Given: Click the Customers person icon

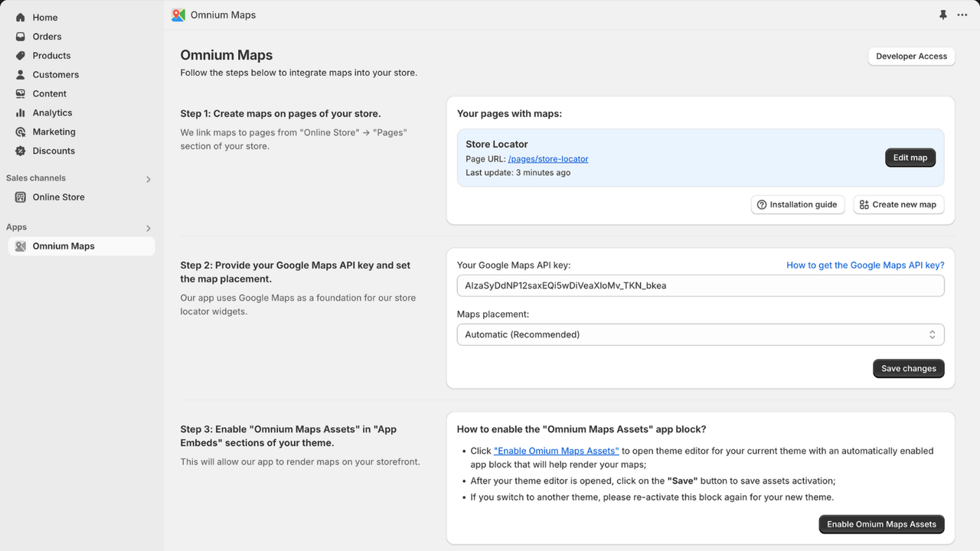Looking at the screenshot, I should pos(21,75).
